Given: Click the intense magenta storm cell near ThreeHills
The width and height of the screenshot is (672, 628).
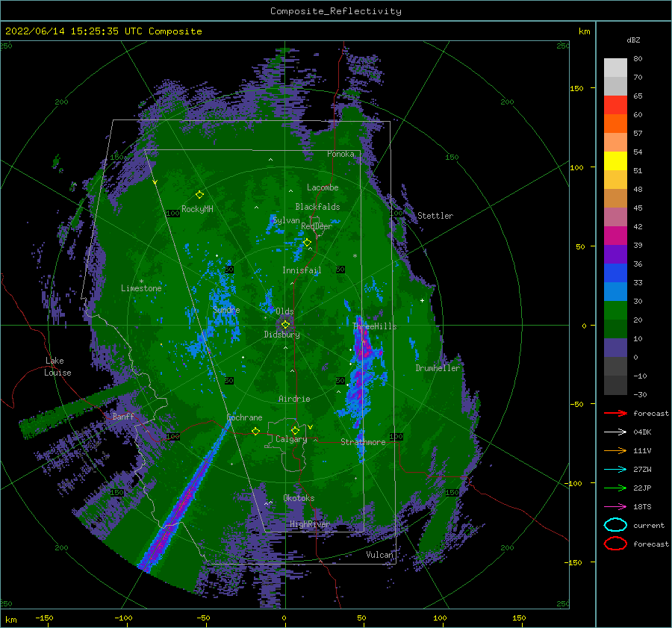Looking at the screenshot, I should 364,343.
